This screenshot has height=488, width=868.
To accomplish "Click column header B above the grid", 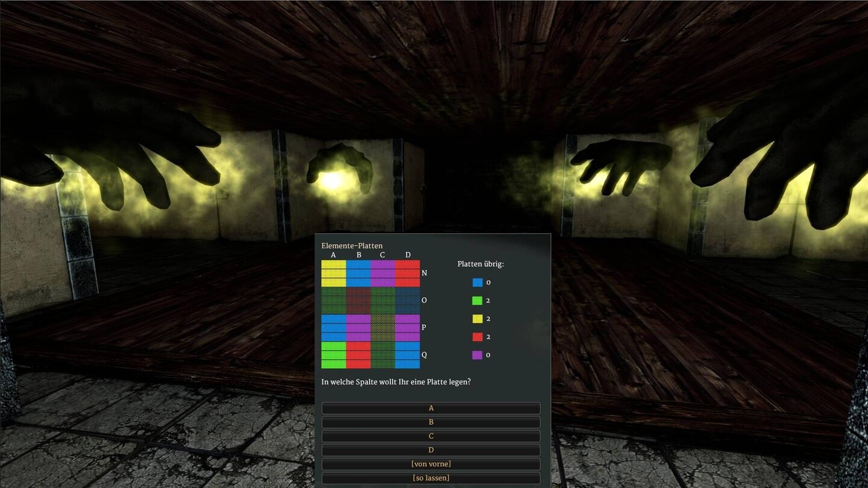I will (359, 255).
